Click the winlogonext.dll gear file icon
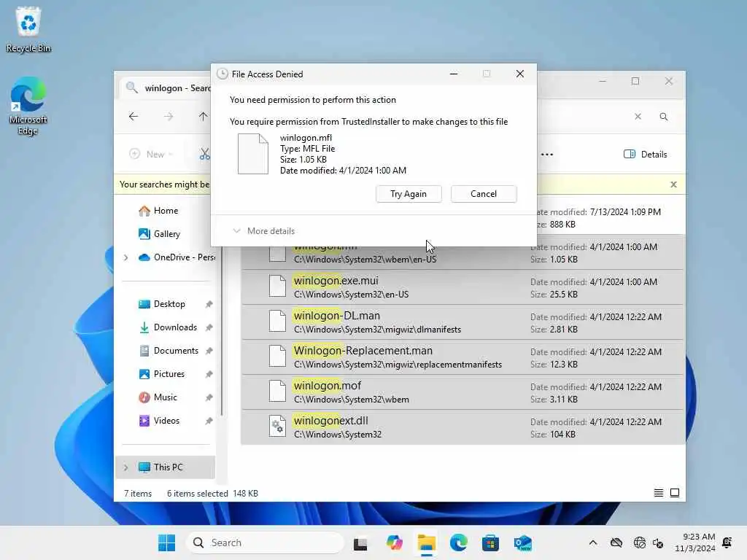The width and height of the screenshot is (747, 560). click(277, 426)
